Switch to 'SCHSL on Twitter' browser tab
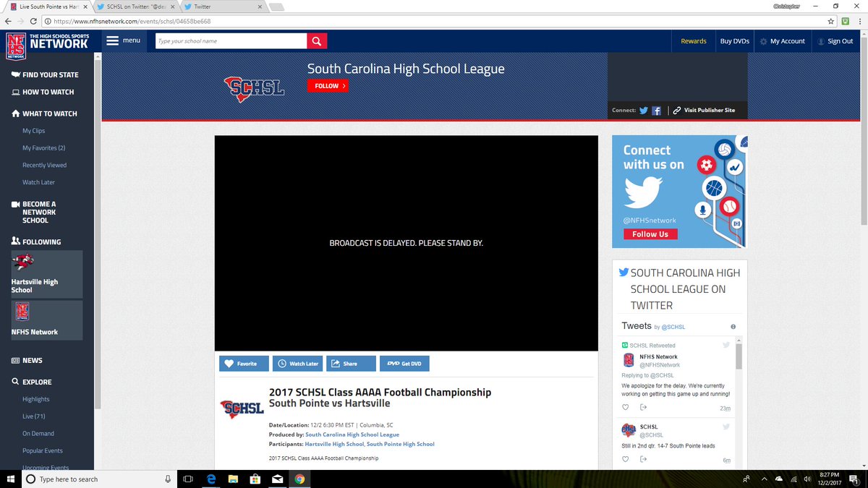Viewport: 868px width, 488px height. tap(137, 6)
